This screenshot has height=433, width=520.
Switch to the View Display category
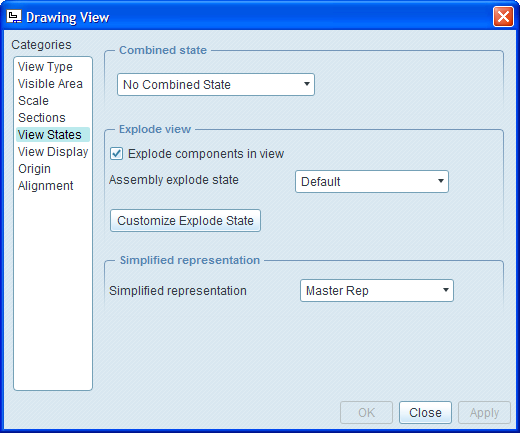click(x=53, y=152)
